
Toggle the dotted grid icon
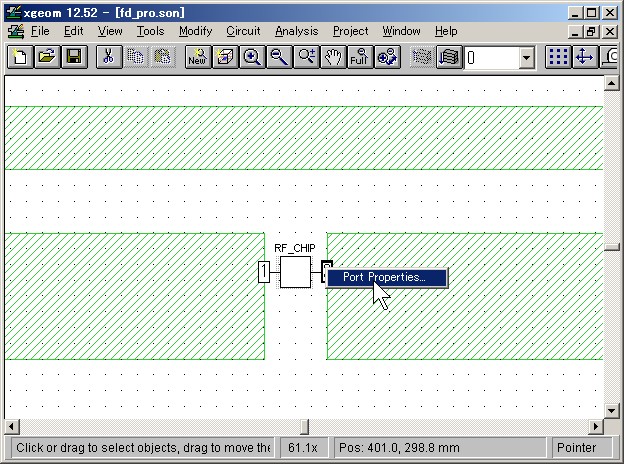click(x=558, y=57)
